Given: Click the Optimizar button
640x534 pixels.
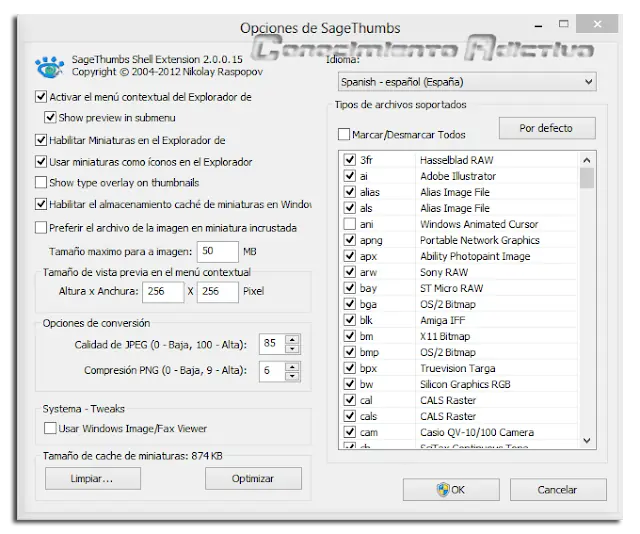Looking at the screenshot, I should point(253,478).
